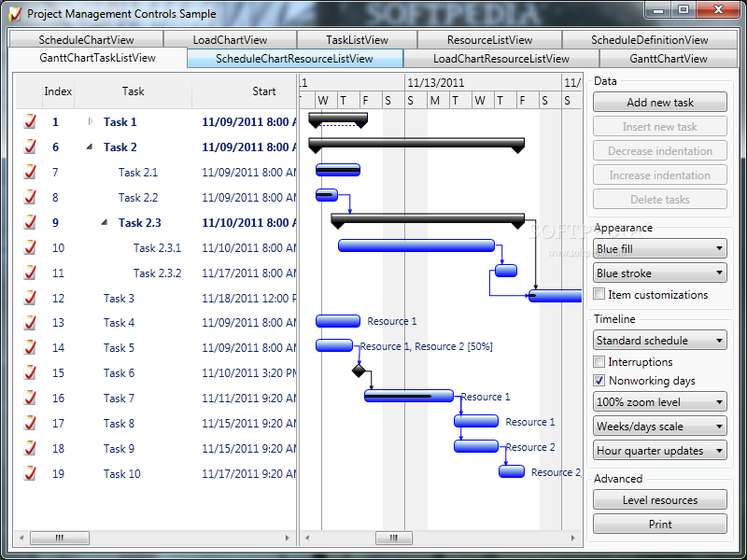Select the Task 6 milestone diamond
The width and height of the screenshot is (747, 560).
tap(359, 371)
